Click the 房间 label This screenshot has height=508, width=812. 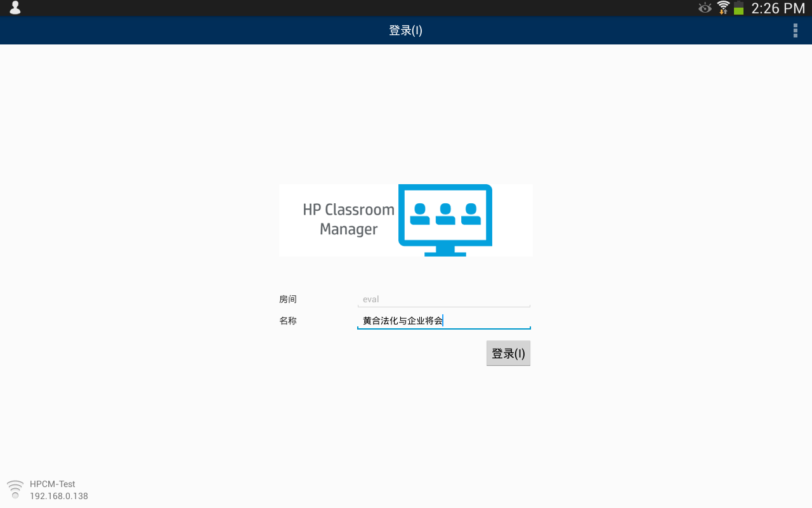[288, 299]
